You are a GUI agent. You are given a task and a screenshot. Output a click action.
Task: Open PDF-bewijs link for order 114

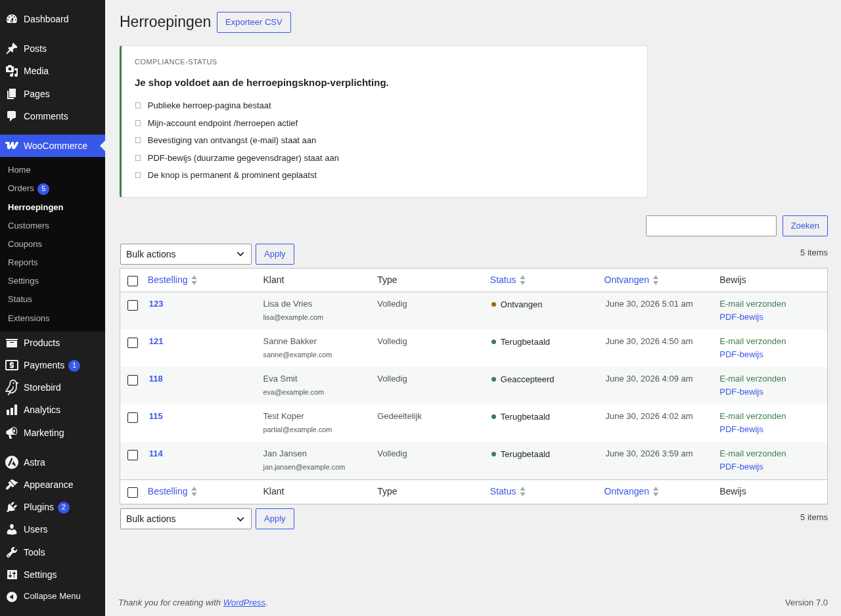coord(741,466)
